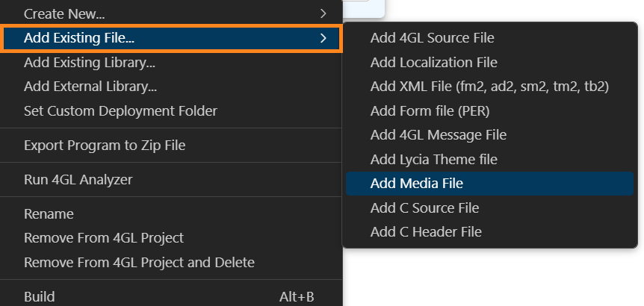
Task: Choose Add XML File (fm2, ad2...)
Action: pyautogui.click(x=489, y=87)
